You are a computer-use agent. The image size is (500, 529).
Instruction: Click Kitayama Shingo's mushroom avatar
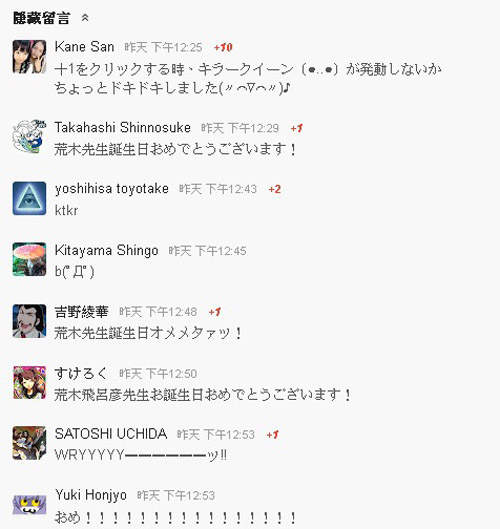point(29,259)
